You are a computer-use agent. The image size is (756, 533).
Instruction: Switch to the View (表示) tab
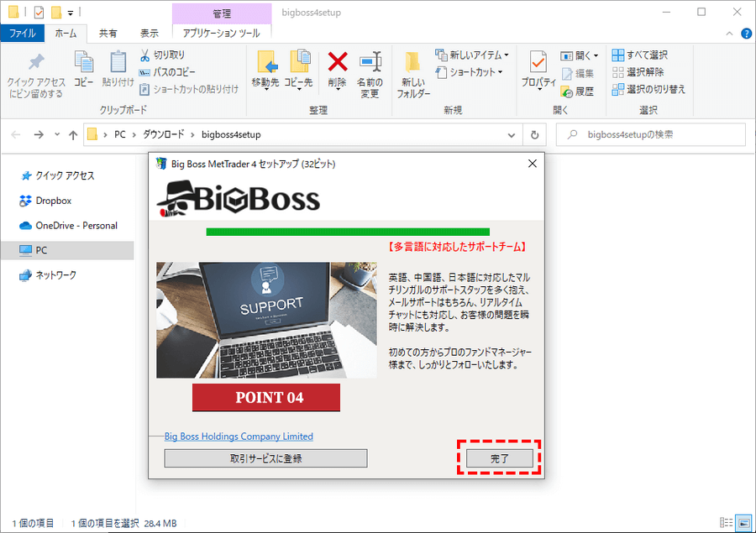pos(149,34)
